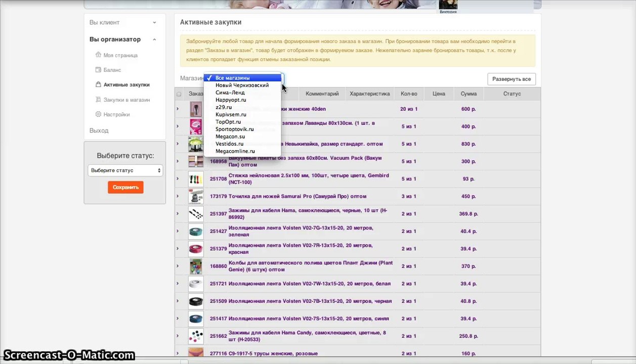Expand row of order 251397
636x364 pixels.
tap(178, 214)
